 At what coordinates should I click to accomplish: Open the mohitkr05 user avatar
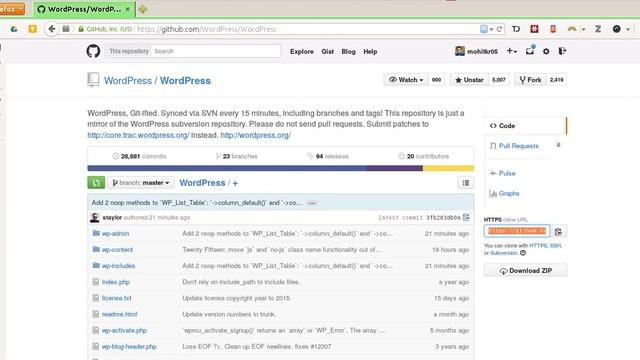(460, 51)
